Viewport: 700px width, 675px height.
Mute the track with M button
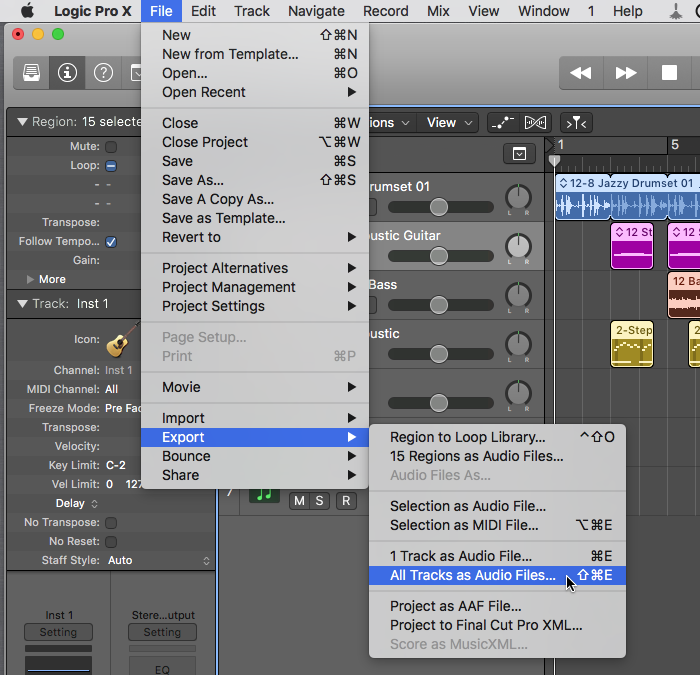coord(300,501)
